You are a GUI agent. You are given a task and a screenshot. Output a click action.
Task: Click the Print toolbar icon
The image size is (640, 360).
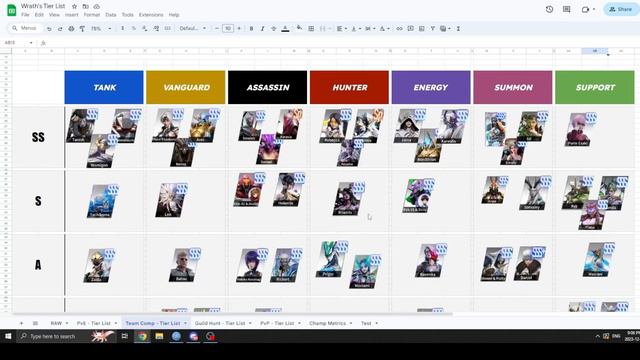[71, 29]
